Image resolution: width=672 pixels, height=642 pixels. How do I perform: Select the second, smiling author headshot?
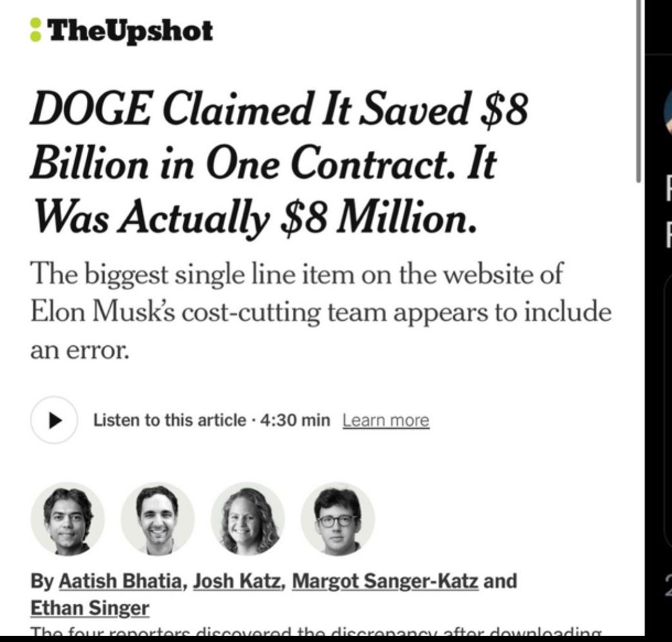(x=158, y=519)
